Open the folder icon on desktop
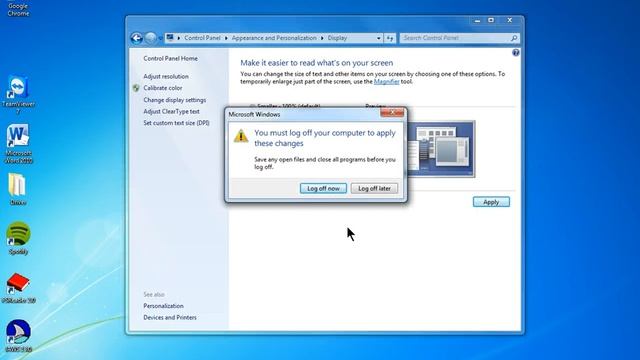640x360 pixels. (17, 189)
